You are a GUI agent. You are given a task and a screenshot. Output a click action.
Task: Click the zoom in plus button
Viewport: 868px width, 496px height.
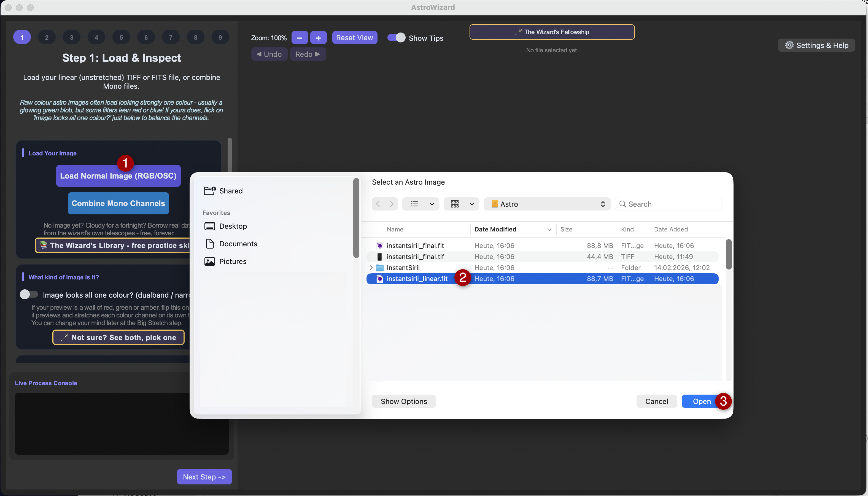(318, 38)
